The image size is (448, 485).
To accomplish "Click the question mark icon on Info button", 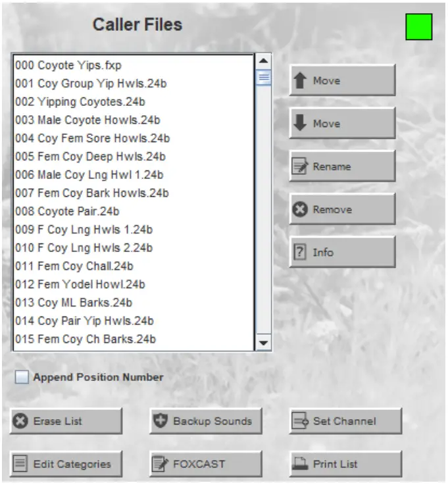I will (x=299, y=252).
